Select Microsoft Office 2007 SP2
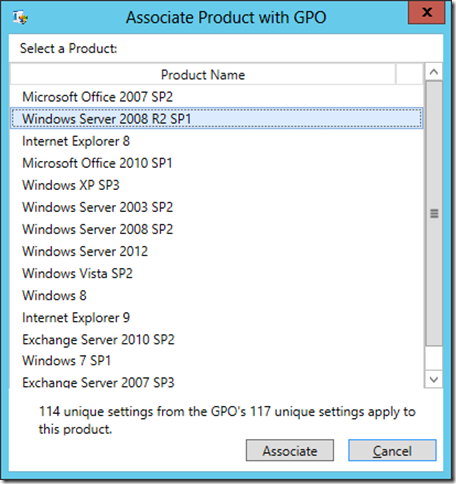The height and width of the screenshot is (484, 456). [217, 97]
